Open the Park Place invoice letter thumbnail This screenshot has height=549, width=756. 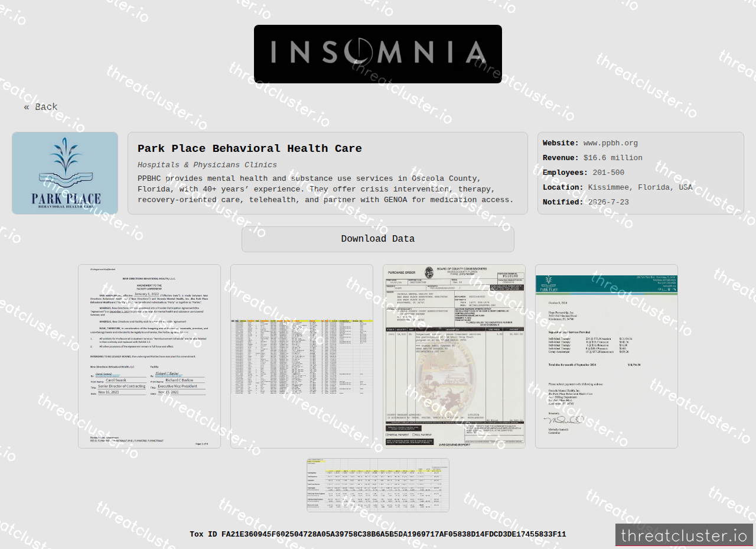tap(607, 356)
